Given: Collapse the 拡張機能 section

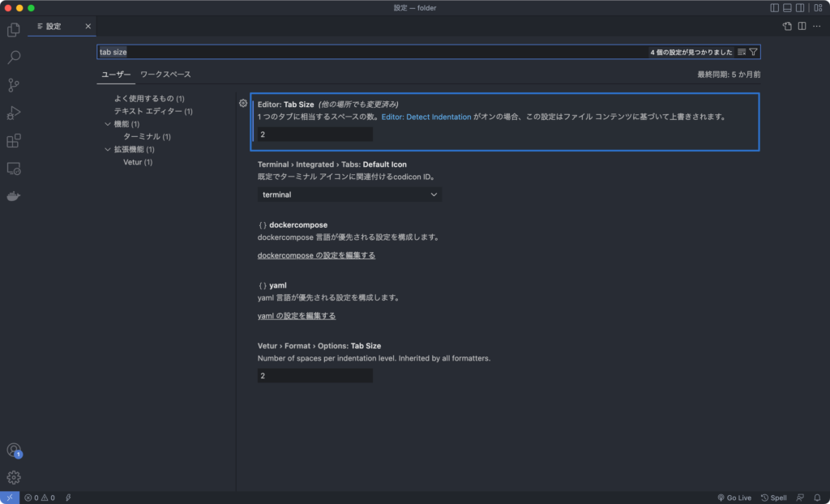Looking at the screenshot, I should pyautogui.click(x=108, y=149).
